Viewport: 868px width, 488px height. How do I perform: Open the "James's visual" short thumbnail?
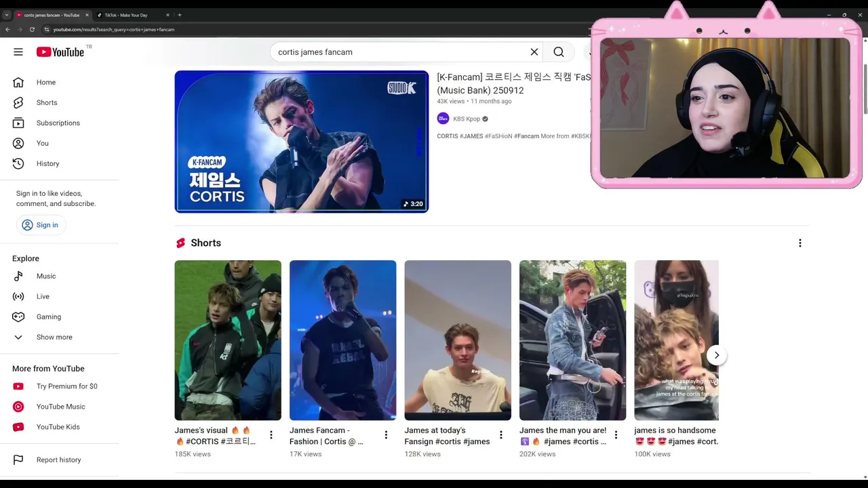point(228,340)
